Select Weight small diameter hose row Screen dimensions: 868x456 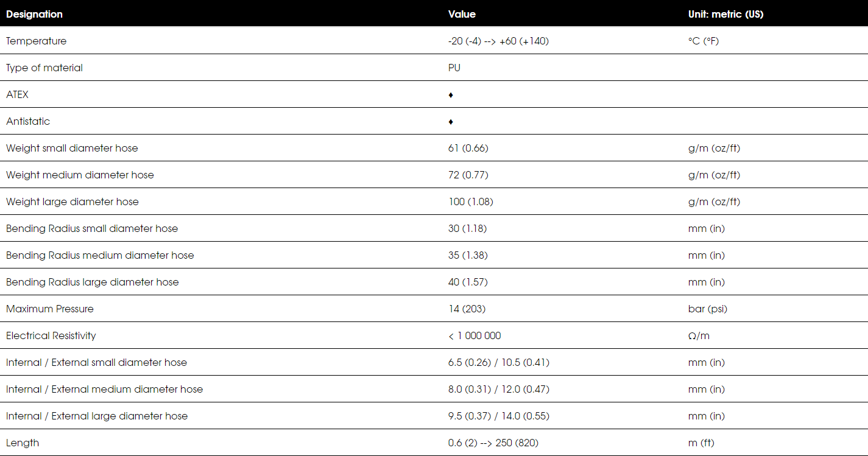[x=434, y=148]
